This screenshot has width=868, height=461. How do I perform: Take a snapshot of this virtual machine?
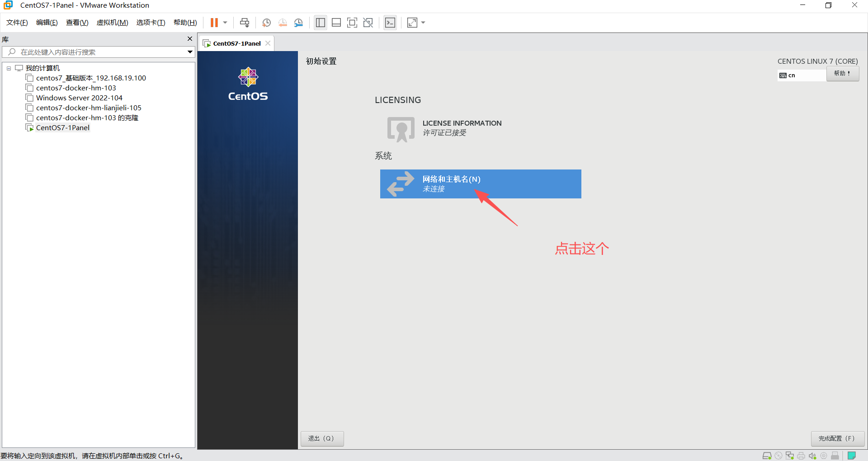click(x=266, y=23)
